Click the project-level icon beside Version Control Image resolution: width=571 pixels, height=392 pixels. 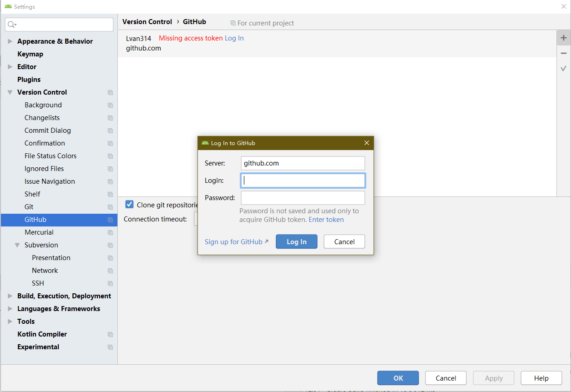pos(110,92)
